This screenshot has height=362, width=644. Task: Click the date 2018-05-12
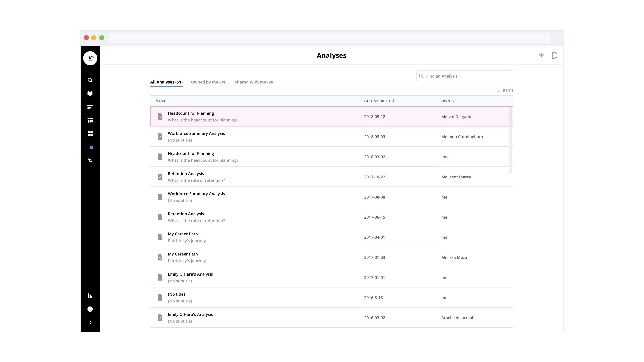coord(374,117)
